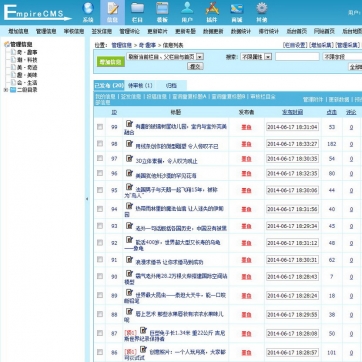Open the 数据统计 submenu item
The width and height of the screenshot is (362, 362).
click(x=241, y=31)
